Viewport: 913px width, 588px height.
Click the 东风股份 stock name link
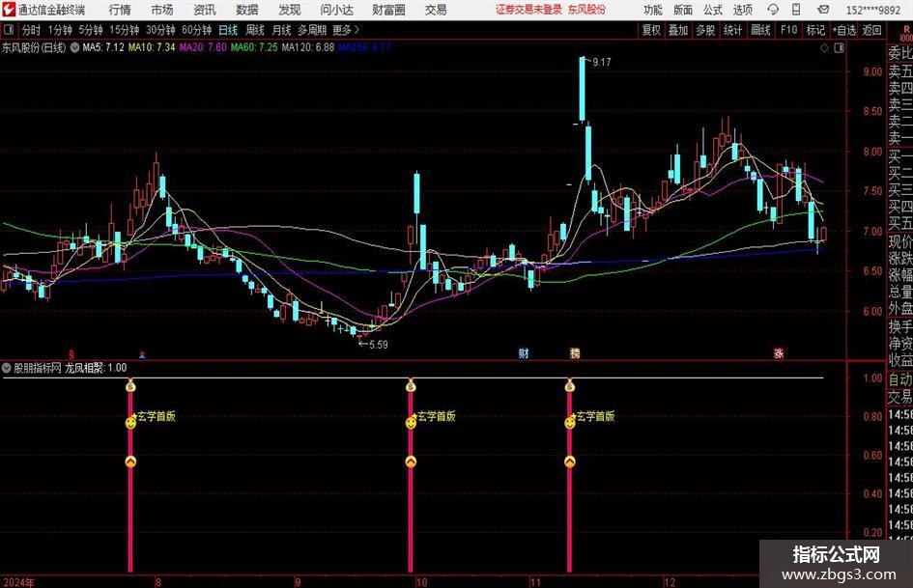click(x=587, y=10)
